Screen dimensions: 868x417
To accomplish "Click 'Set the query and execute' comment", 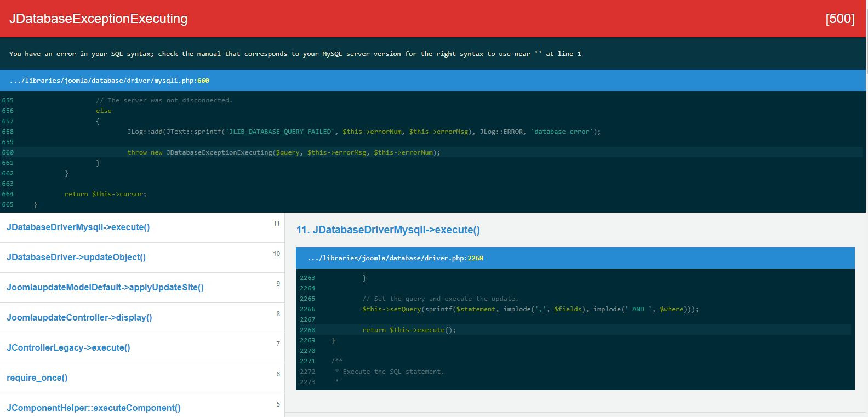I will (440, 299).
